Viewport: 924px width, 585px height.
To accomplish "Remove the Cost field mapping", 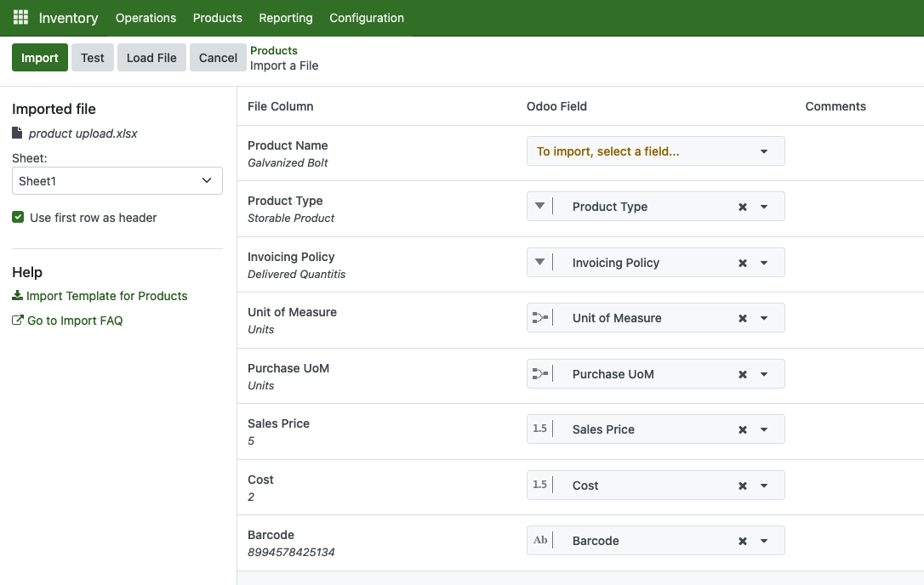I will [742, 486].
